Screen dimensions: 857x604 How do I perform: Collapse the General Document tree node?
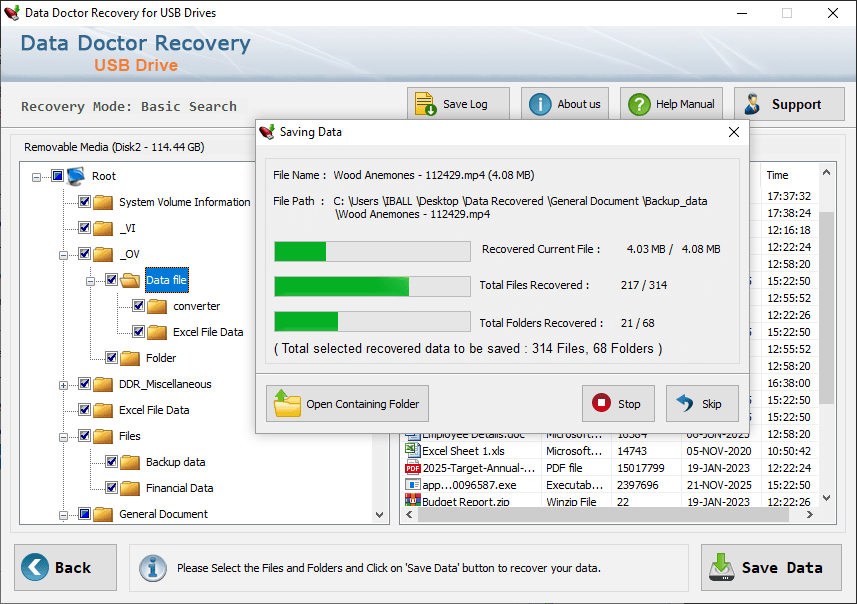[63, 515]
